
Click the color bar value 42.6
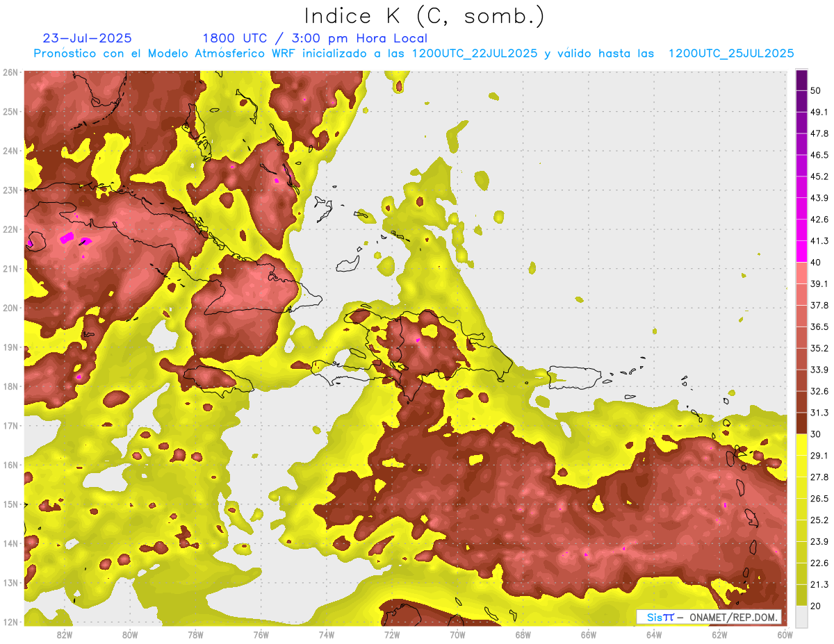pyautogui.click(x=820, y=220)
